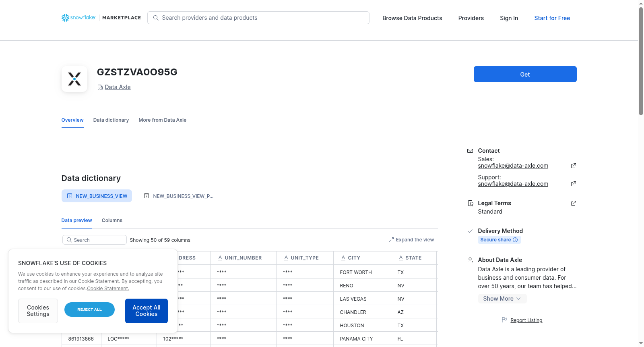Accept All Cookies in the banner
The width and height of the screenshot is (644, 347).
click(147, 311)
